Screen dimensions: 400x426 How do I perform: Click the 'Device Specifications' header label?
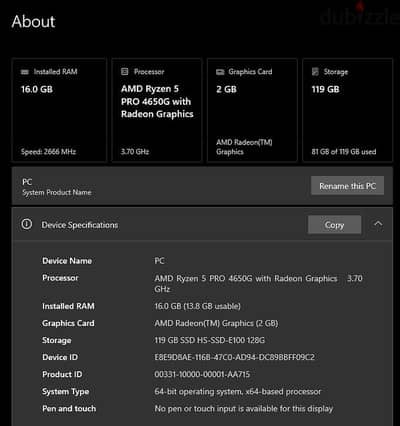80,225
